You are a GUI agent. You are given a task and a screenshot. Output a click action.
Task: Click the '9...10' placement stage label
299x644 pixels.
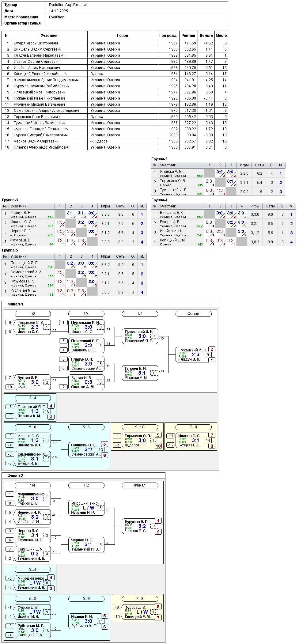(x=140, y=427)
